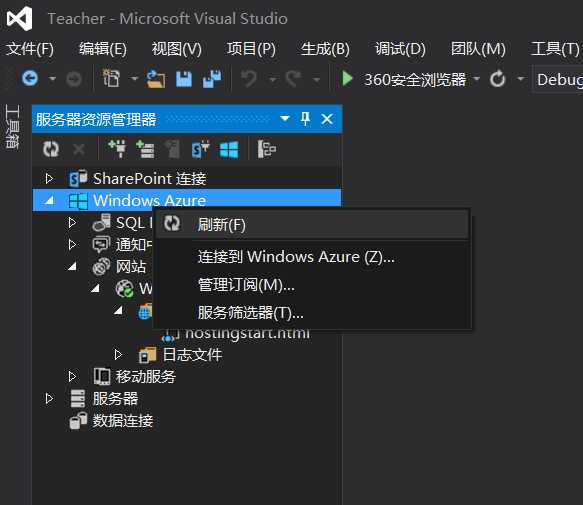Choose 连接到 Windows Azure (Z)... menu entry
Image resolution: width=583 pixels, height=505 pixels.
tap(312, 257)
